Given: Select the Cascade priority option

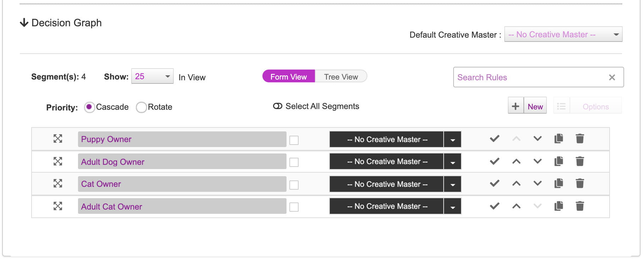Looking at the screenshot, I should point(89,107).
